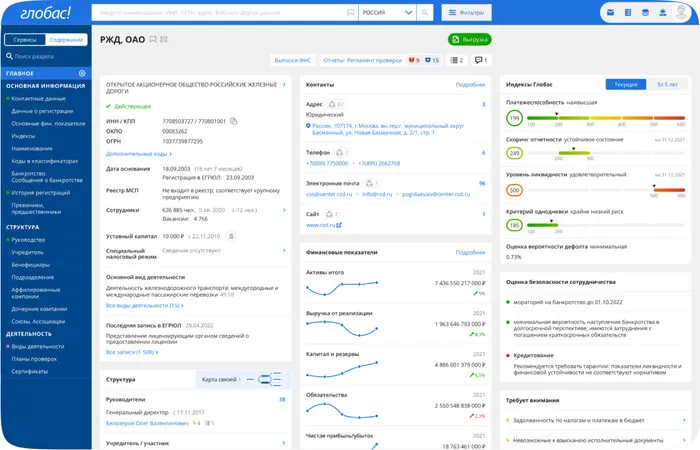This screenshot has width=700, height=450.
Task: Copy the ИНН / КПП value icon
Action: click(233, 121)
